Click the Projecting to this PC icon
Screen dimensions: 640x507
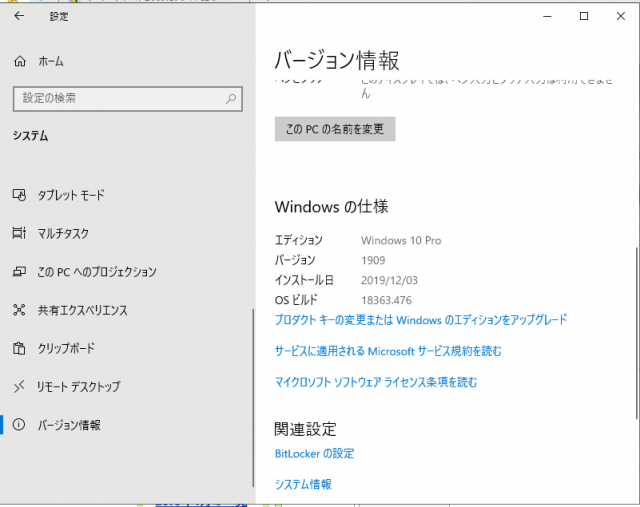point(19,271)
